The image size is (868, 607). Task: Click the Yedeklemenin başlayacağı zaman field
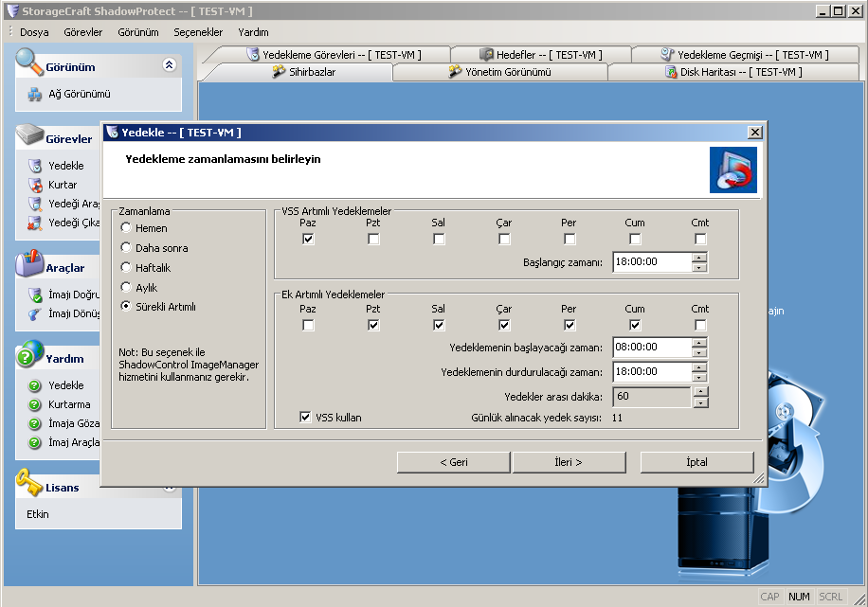[x=652, y=348]
